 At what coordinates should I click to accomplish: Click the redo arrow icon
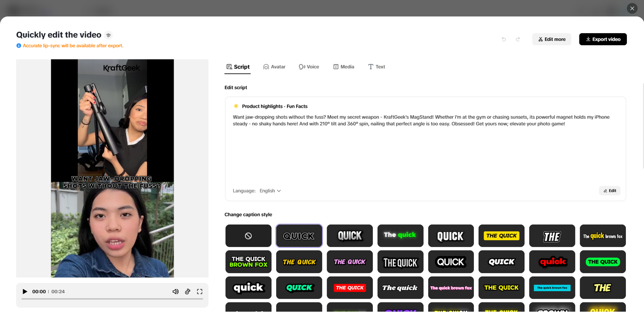click(x=518, y=39)
